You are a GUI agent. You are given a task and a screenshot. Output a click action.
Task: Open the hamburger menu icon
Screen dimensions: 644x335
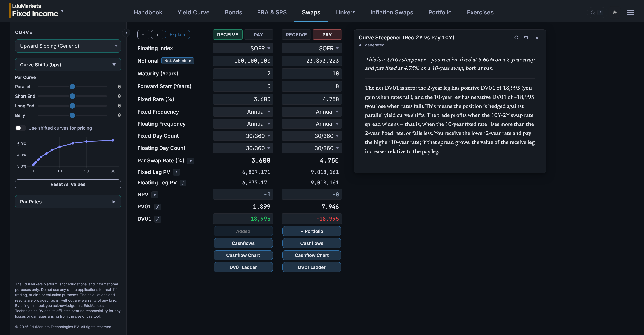[630, 12]
